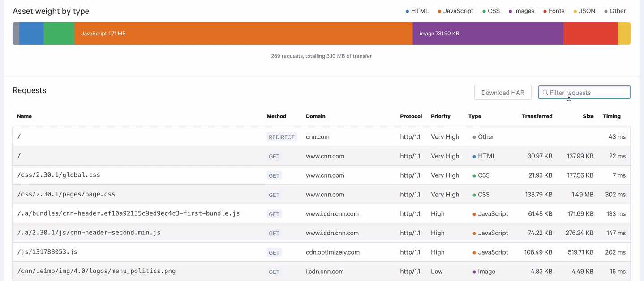Toggle the Images legend item

tap(521, 11)
